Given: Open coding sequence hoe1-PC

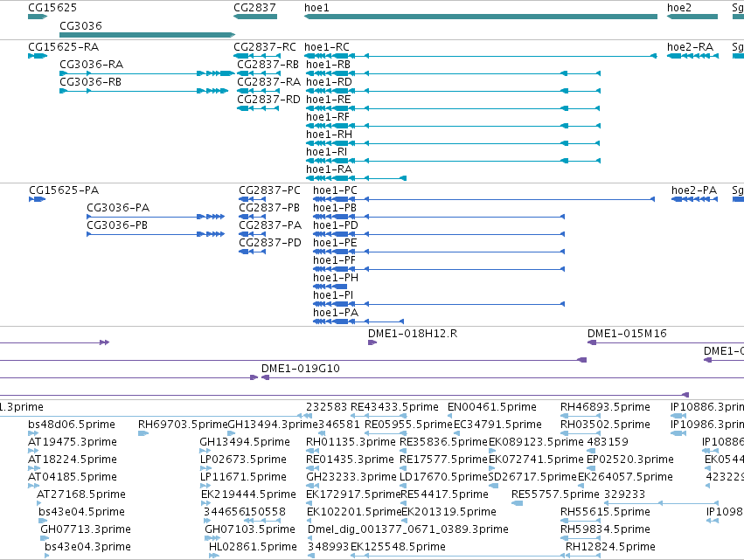Looking at the screenshot, I should click(x=335, y=190).
